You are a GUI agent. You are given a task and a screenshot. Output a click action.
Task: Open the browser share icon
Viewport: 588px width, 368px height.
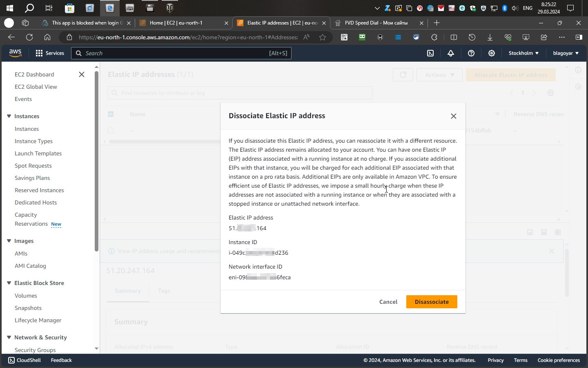pos(544,37)
